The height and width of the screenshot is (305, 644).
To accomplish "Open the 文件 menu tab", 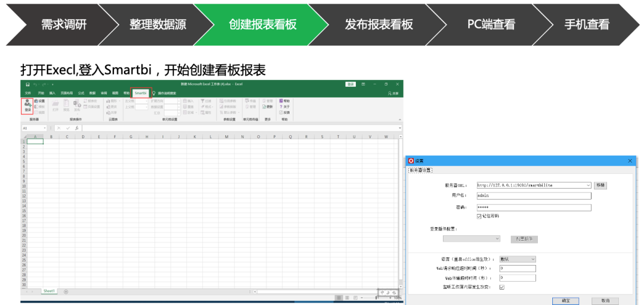I will tap(28, 93).
